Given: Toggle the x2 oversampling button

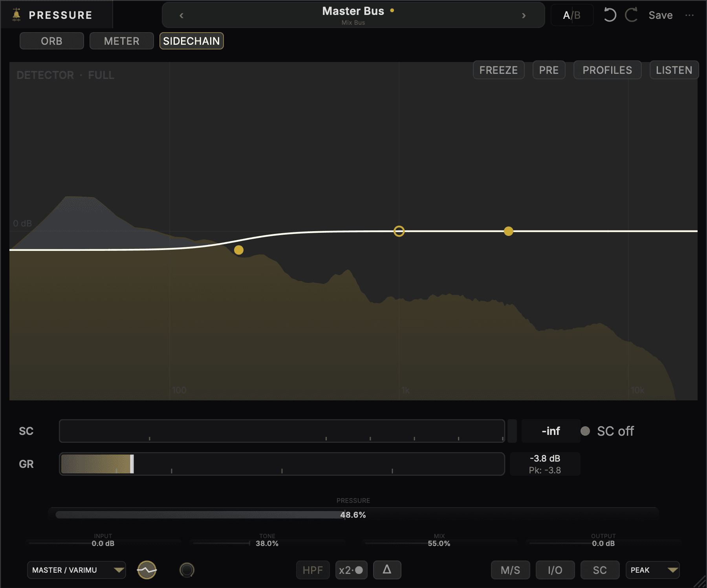Looking at the screenshot, I should [x=352, y=570].
